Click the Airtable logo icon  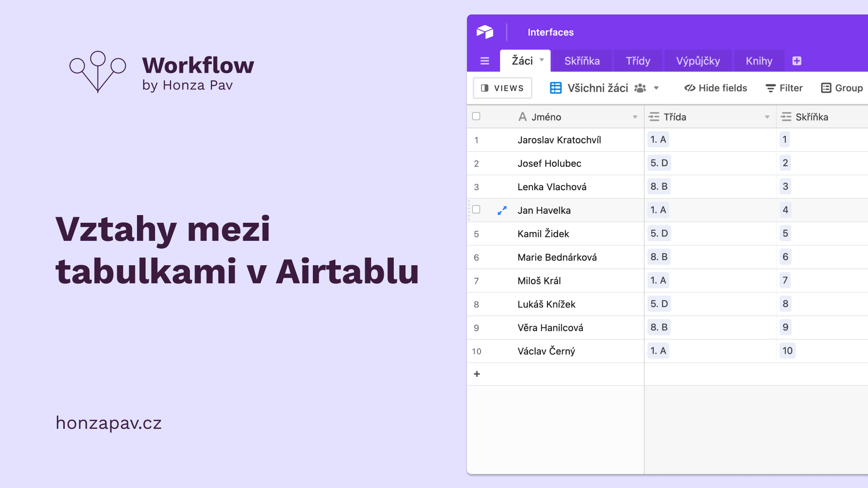tap(485, 32)
